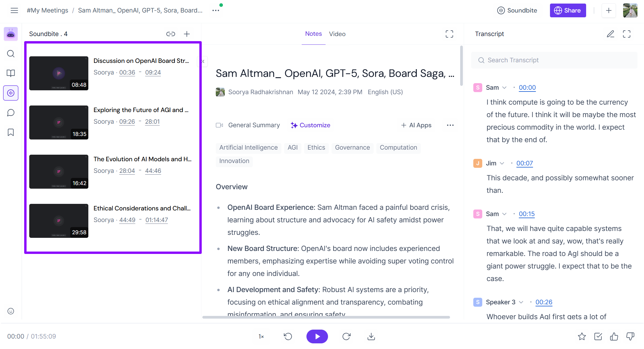This screenshot has width=644, height=349.
Task: Toggle the checkmark task icon in the bottom bar
Action: pyautogui.click(x=598, y=336)
